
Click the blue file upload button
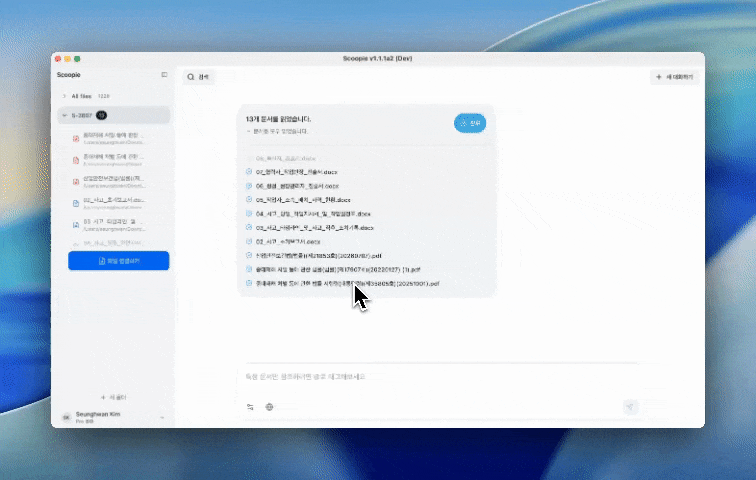(119, 261)
